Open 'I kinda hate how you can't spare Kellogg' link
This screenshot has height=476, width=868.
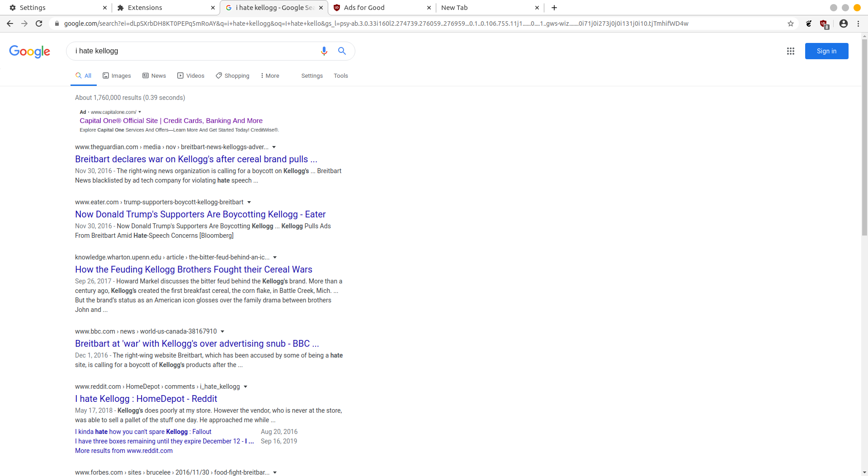coord(143,432)
